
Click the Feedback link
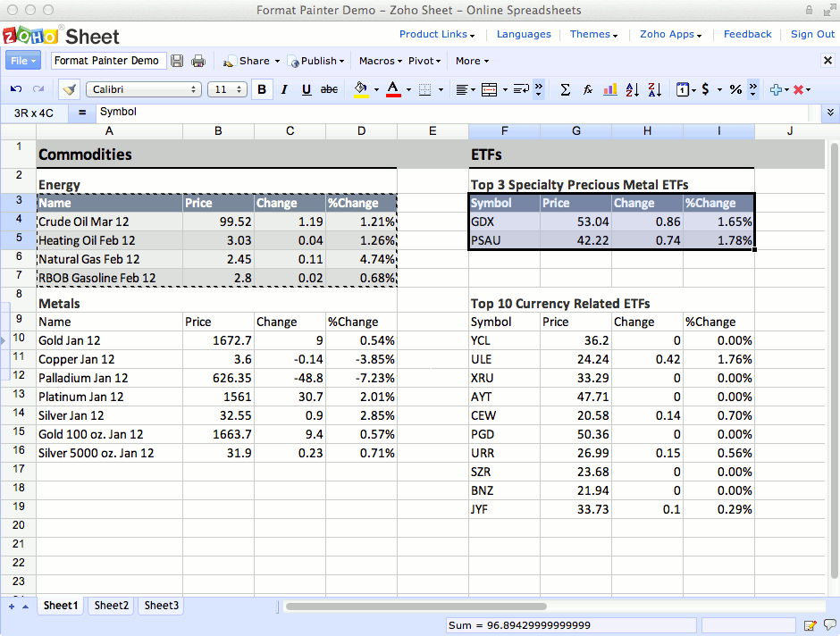[747, 34]
